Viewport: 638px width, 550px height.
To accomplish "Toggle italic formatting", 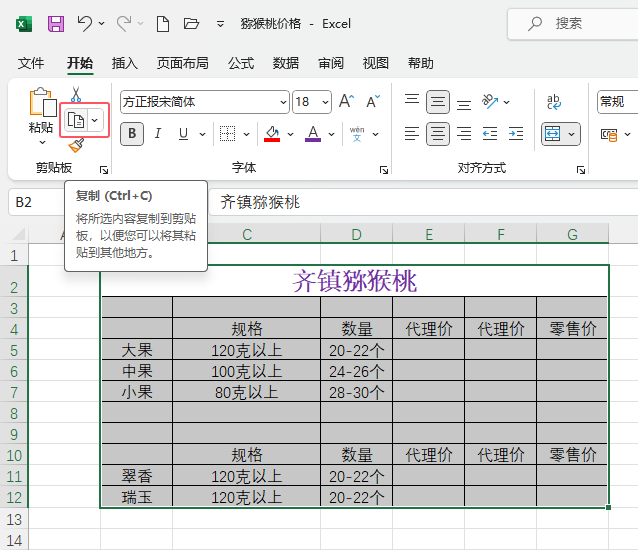I will point(158,133).
